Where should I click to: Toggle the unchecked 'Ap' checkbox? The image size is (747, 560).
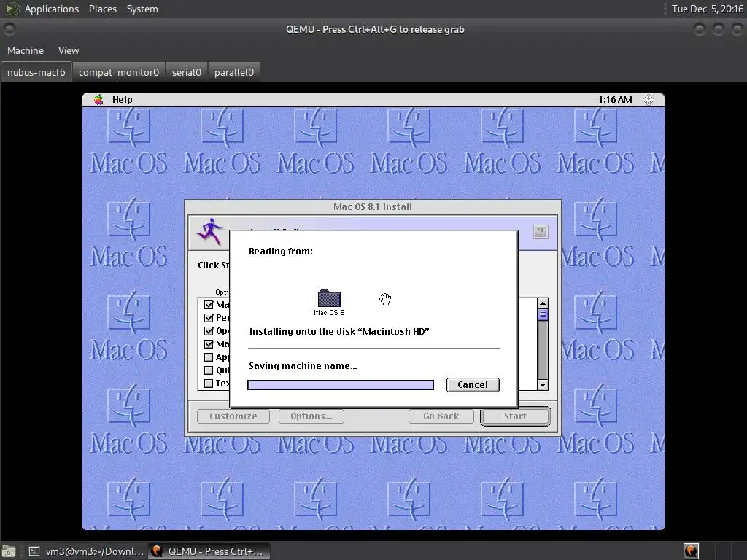[x=209, y=357]
